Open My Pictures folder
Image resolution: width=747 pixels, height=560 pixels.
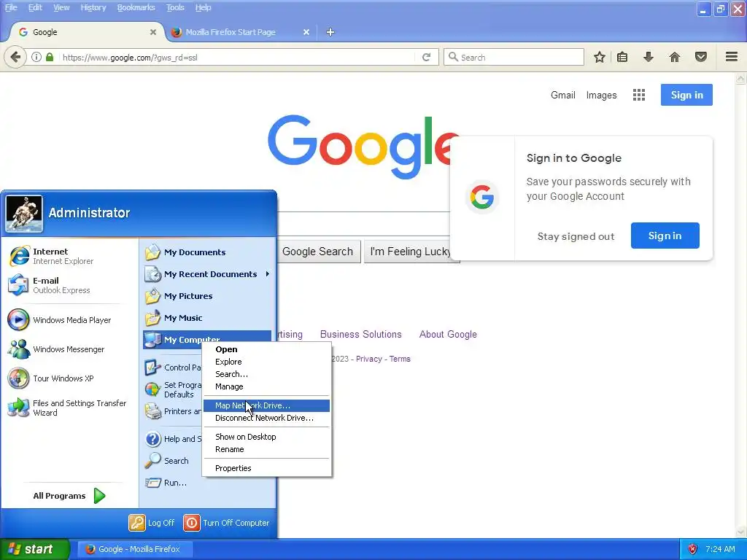(207, 296)
